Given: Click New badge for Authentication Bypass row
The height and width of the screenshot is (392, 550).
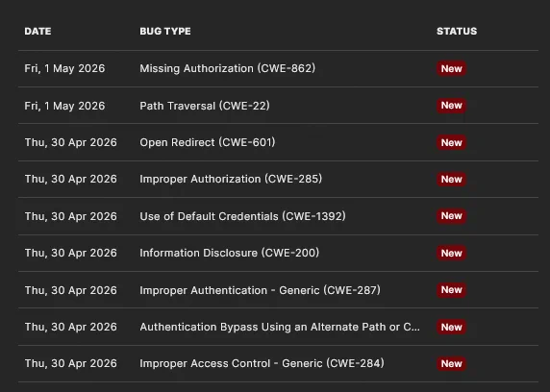Looking at the screenshot, I should click(x=451, y=327).
